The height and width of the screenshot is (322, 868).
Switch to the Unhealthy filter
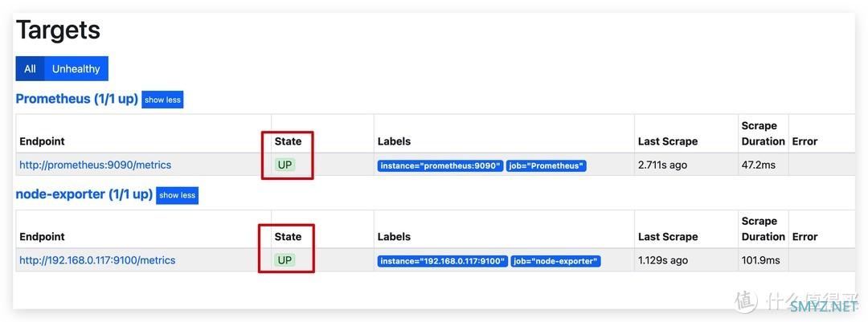point(76,68)
